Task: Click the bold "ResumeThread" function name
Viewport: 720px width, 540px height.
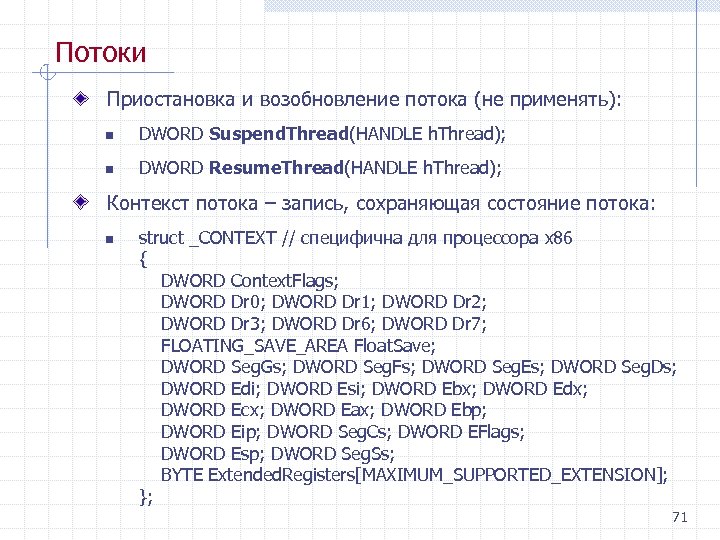Action: tap(276, 168)
